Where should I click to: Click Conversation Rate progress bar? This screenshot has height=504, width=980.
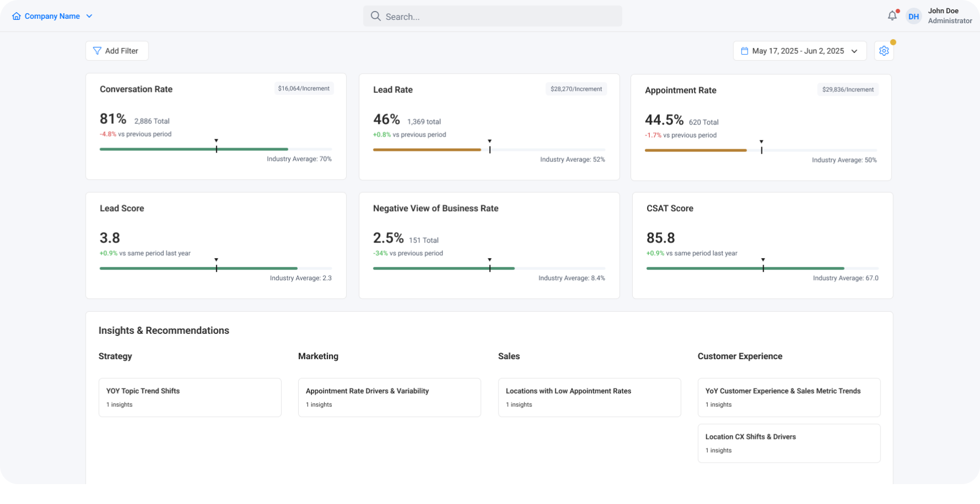coord(216,149)
